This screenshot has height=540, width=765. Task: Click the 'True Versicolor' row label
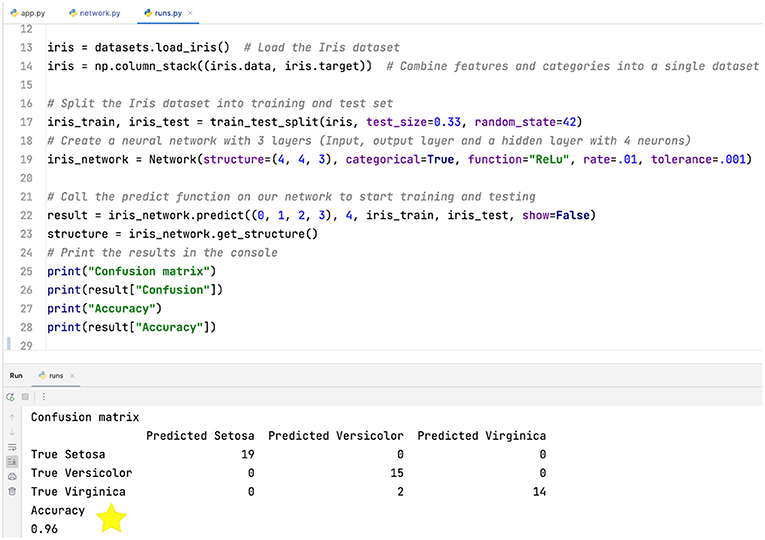pos(81,473)
